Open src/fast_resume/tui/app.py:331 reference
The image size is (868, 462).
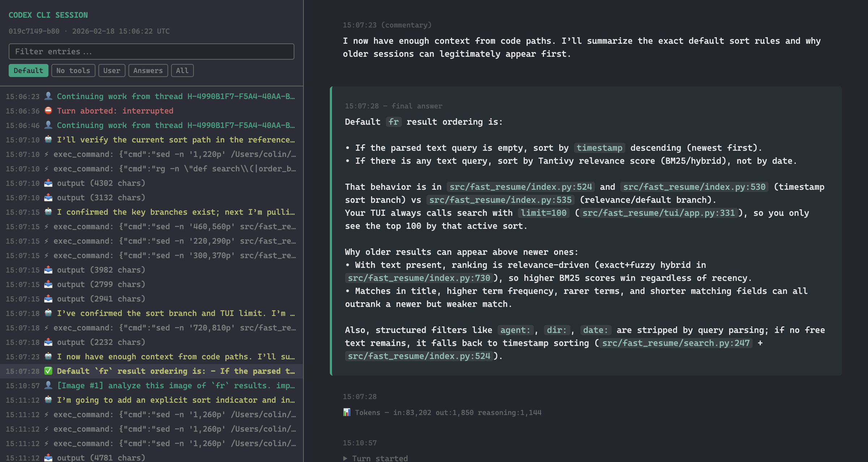coord(659,213)
